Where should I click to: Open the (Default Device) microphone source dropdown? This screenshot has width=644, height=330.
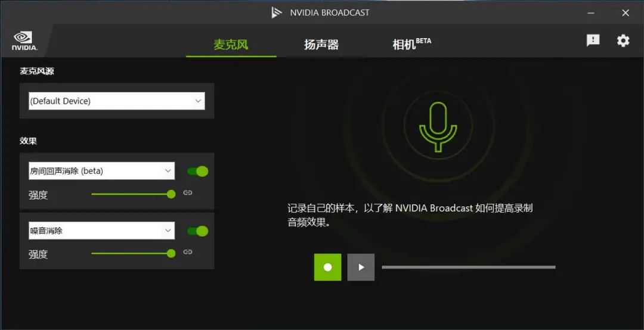117,101
